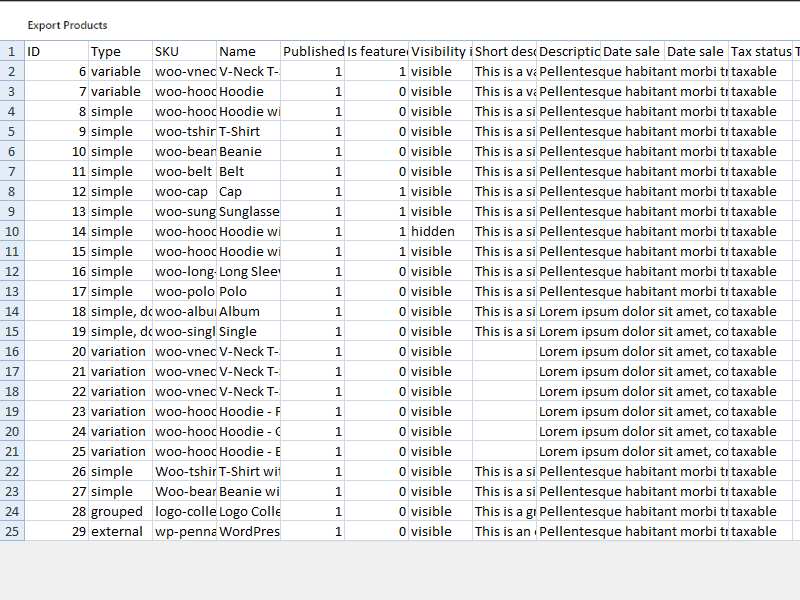Select the SKU column header cell
The image size is (800, 600).
[184, 51]
